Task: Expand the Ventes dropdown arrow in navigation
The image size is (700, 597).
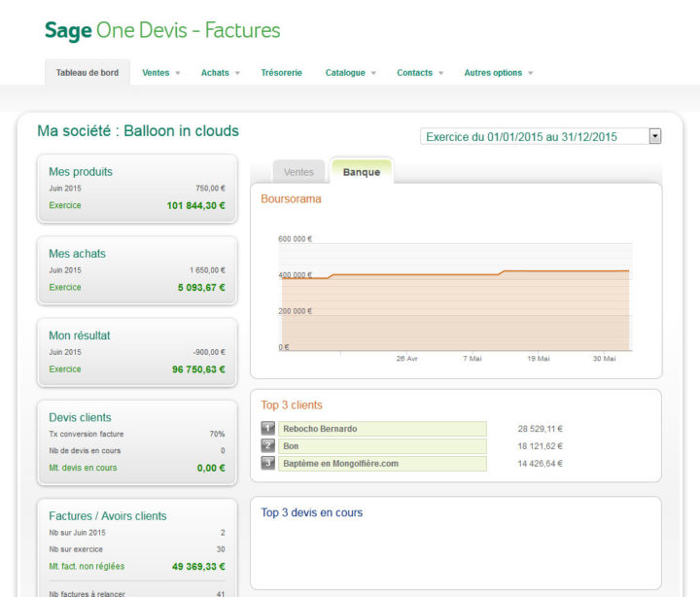Action: (178, 73)
